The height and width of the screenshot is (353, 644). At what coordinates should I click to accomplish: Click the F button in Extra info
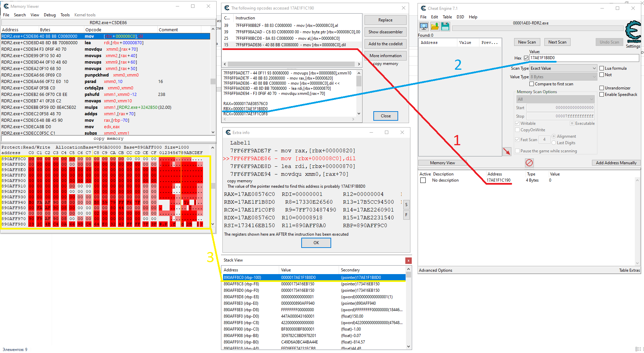click(x=406, y=215)
